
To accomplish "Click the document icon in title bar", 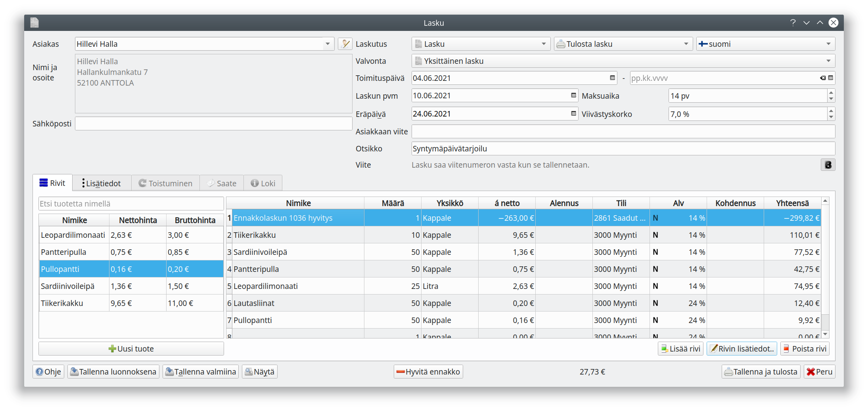I will [34, 23].
